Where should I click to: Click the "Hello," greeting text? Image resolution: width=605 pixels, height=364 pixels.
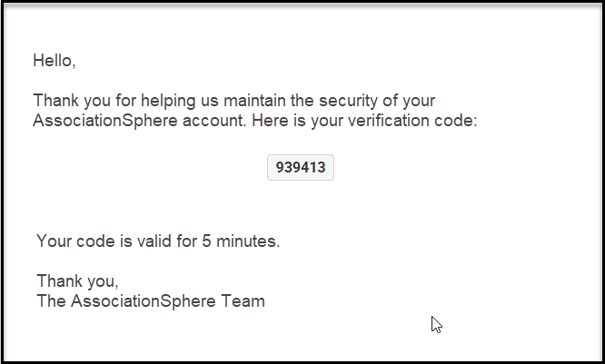coord(54,61)
